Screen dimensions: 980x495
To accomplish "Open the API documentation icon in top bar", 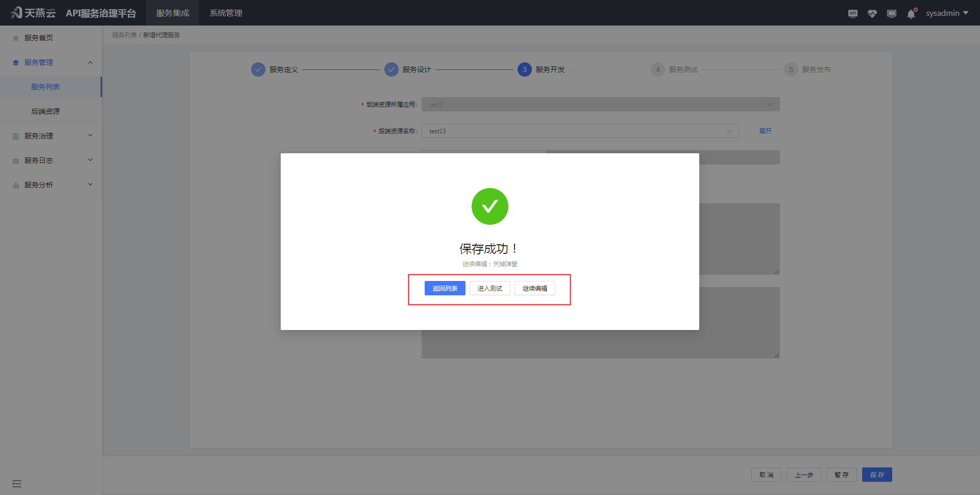I will click(x=852, y=13).
